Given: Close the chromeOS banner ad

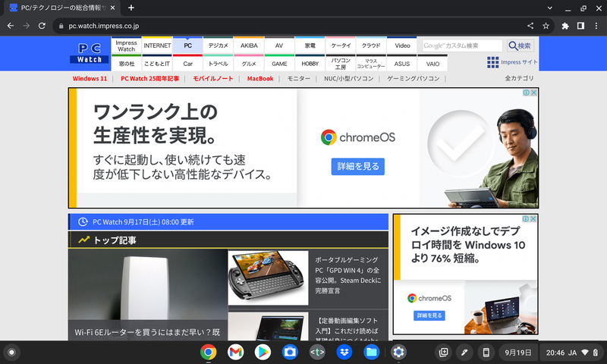Looking at the screenshot, I should click(534, 93).
